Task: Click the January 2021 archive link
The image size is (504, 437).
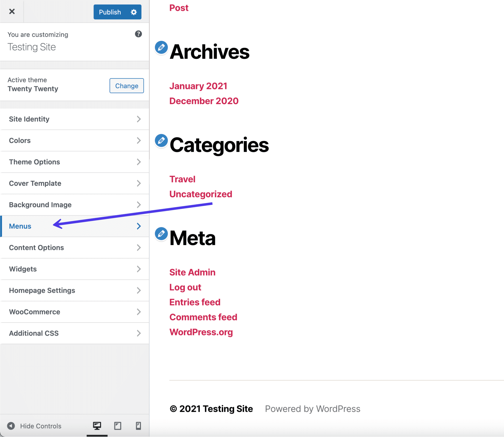Action: [198, 86]
